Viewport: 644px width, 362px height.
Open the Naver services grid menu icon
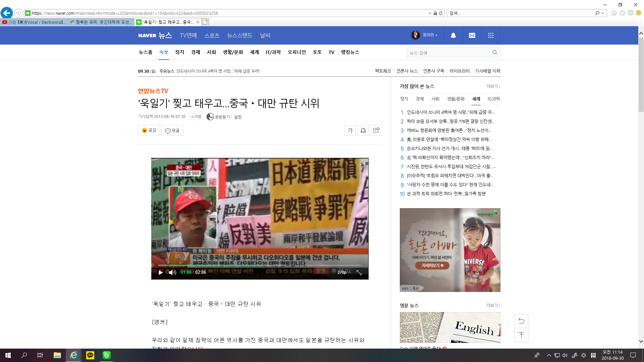click(x=491, y=35)
